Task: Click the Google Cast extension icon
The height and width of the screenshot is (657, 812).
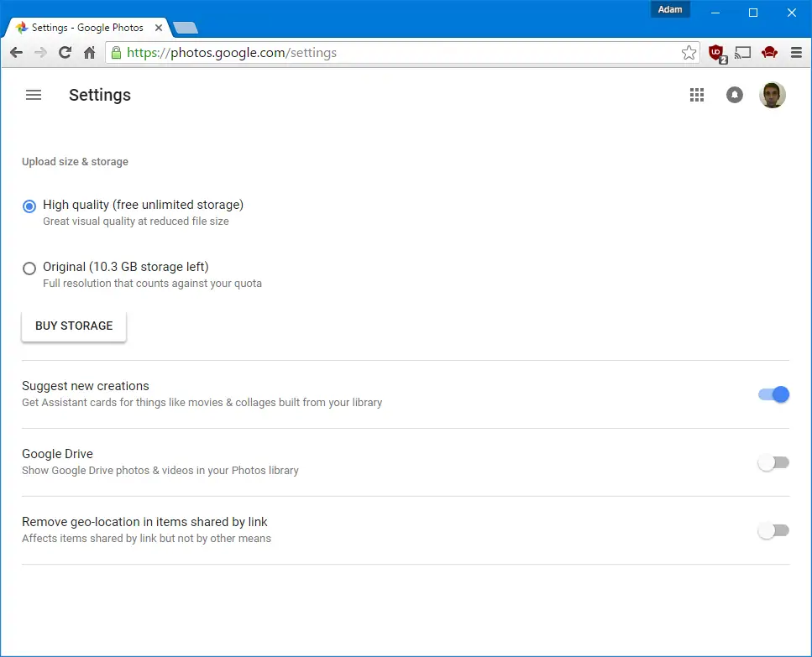Action: [742, 52]
